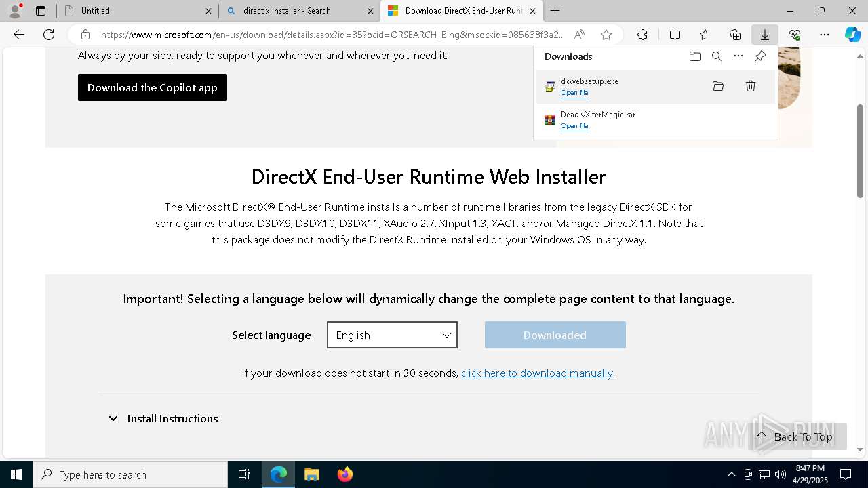
Task: Click the dxwebsetup.exe file name
Action: click(589, 81)
